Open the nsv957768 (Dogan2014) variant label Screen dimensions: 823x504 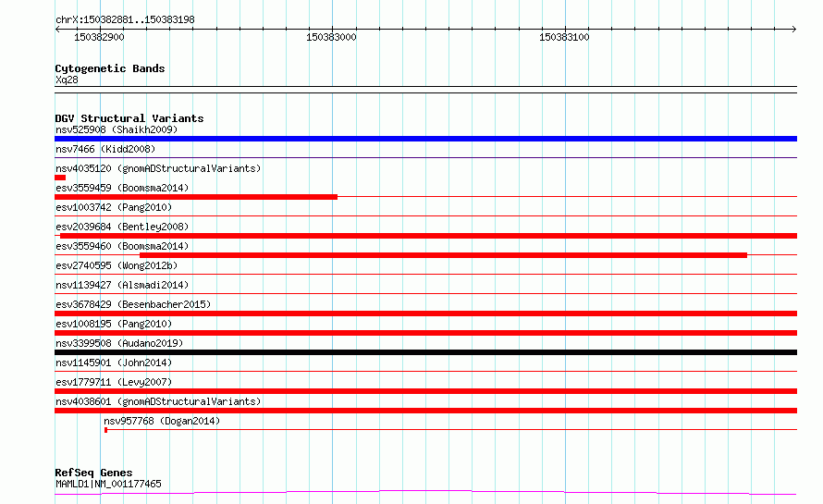tap(162, 421)
